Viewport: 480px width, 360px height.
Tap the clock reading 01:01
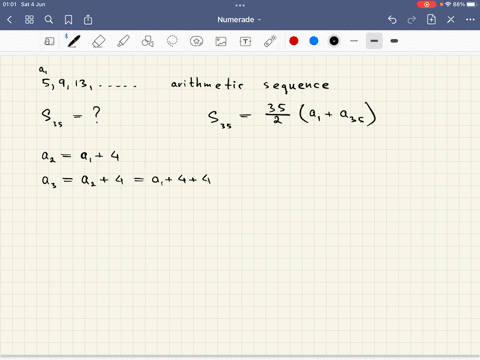pyautogui.click(x=10, y=4)
